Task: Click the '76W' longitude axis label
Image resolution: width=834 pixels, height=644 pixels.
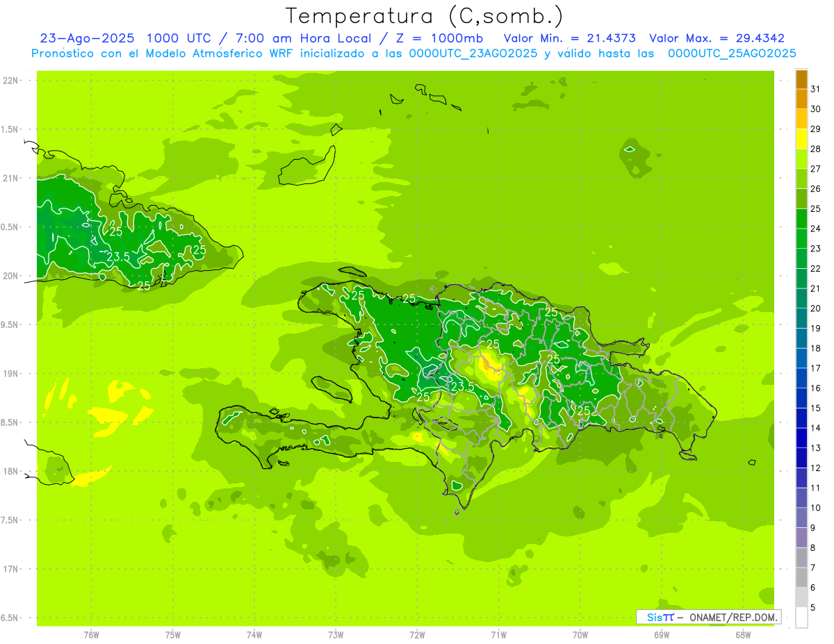Action: [91, 634]
